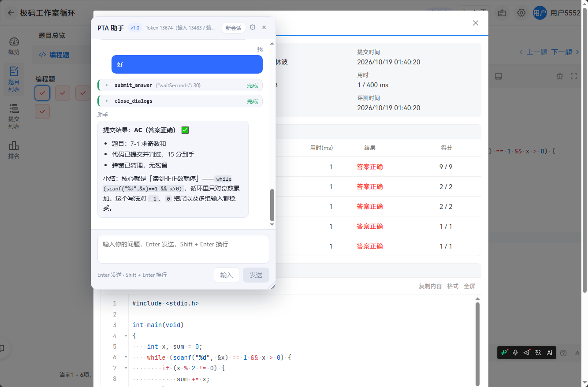Open 提交列表 in the left sidebar
This screenshot has width=588, height=387.
pos(14,116)
